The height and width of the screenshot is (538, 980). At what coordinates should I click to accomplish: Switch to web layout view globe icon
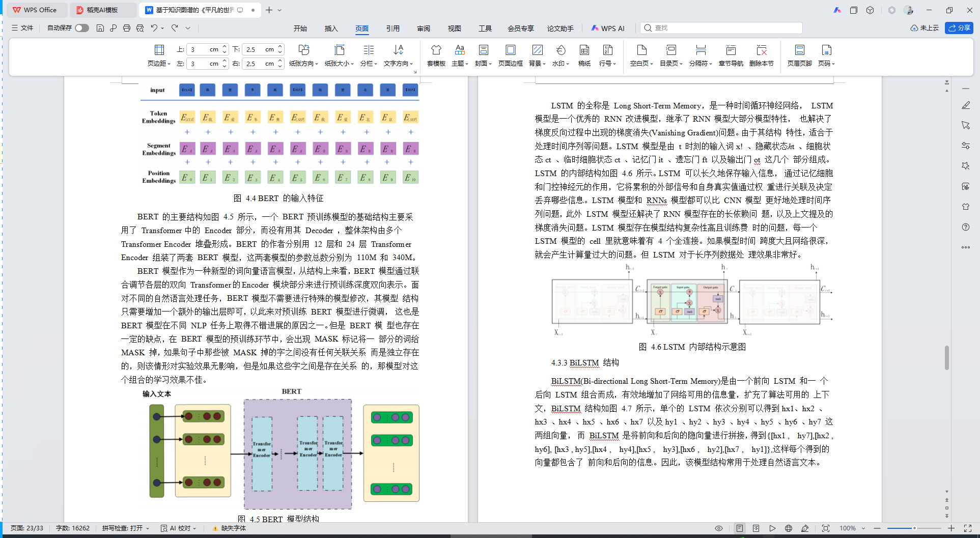click(789, 528)
